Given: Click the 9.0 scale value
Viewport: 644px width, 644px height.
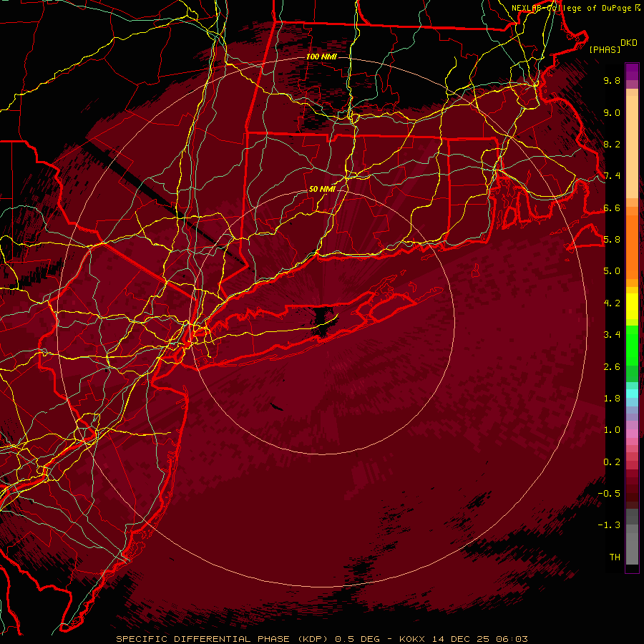Looking at the screenshot, I should point(612,112).
